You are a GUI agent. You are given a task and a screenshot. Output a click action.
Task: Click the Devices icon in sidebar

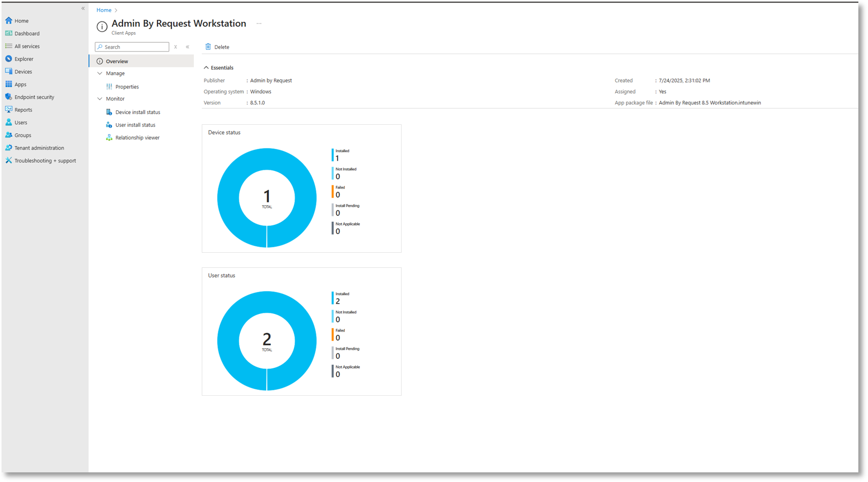tap(9, 71)
